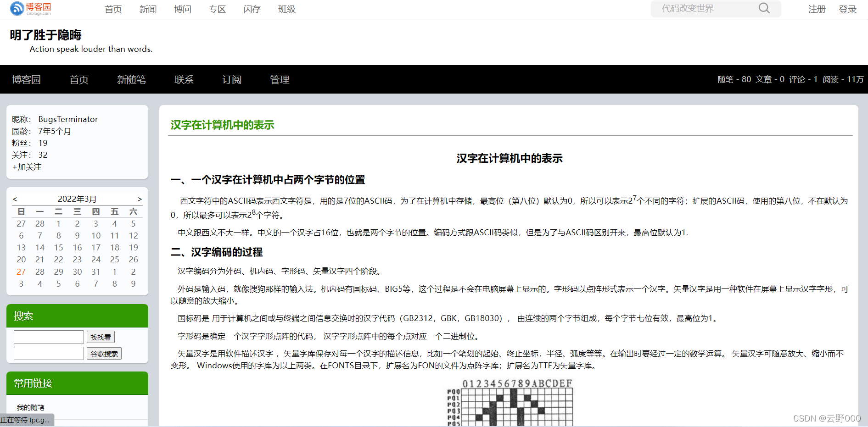Click the magnifier search icon

coord(763,8)
